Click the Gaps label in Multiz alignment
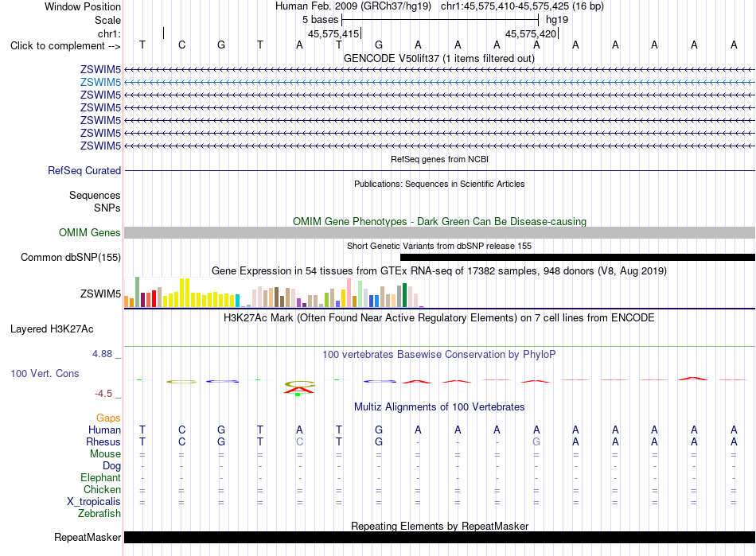This screenshot has height=556, width=756. pos(108,418)
